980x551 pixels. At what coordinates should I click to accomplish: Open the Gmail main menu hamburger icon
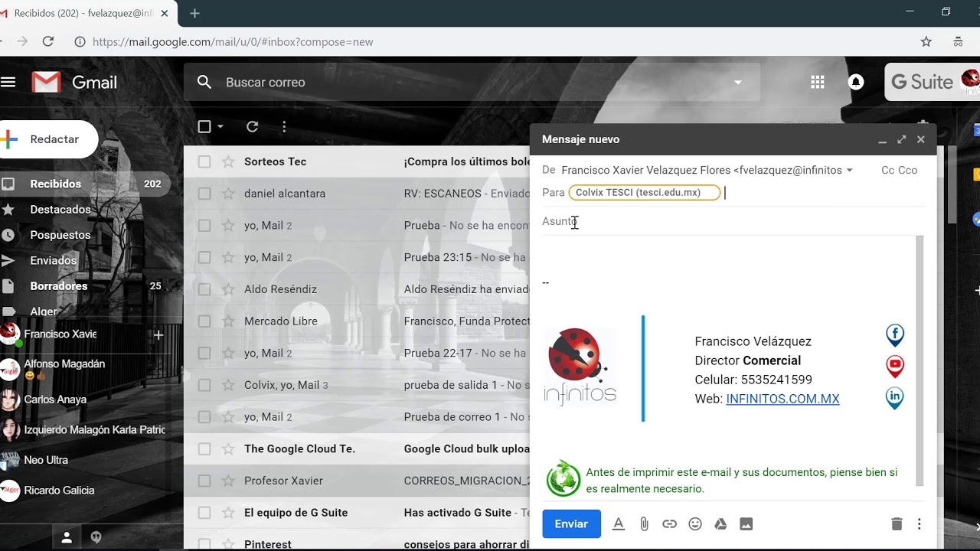click(8, 82)
